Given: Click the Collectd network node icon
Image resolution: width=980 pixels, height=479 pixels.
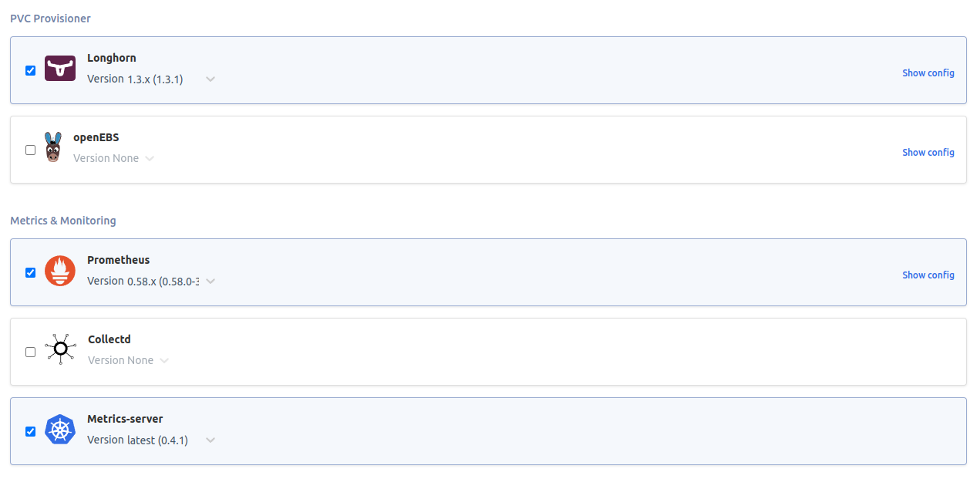Looking at the screenshot, I should [x=60, y=349].
